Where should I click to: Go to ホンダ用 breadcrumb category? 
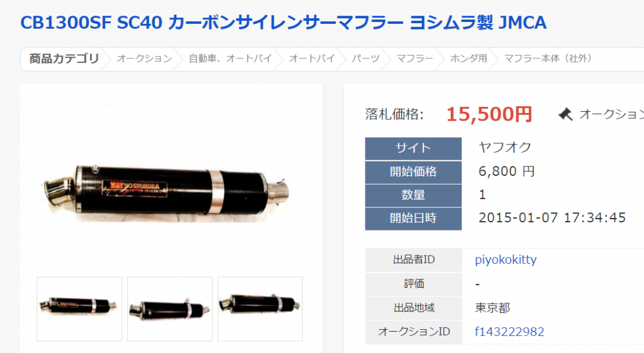[469, 58]
